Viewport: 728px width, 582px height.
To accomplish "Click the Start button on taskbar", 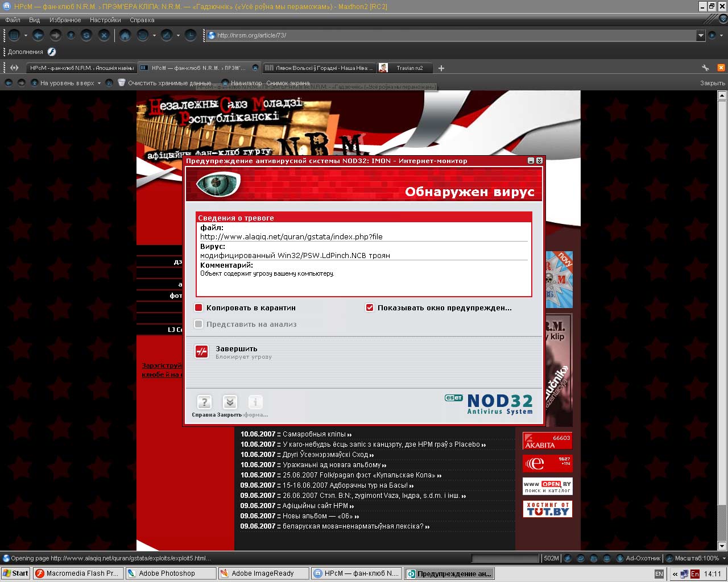I will (15, 573).
